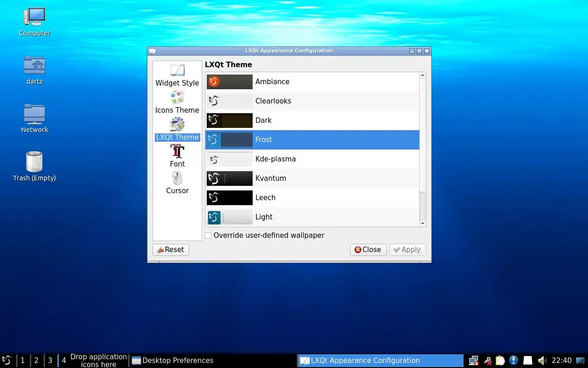Click the show desktop icon
Viewport: 588px width, 368px height.
[581, 360]
